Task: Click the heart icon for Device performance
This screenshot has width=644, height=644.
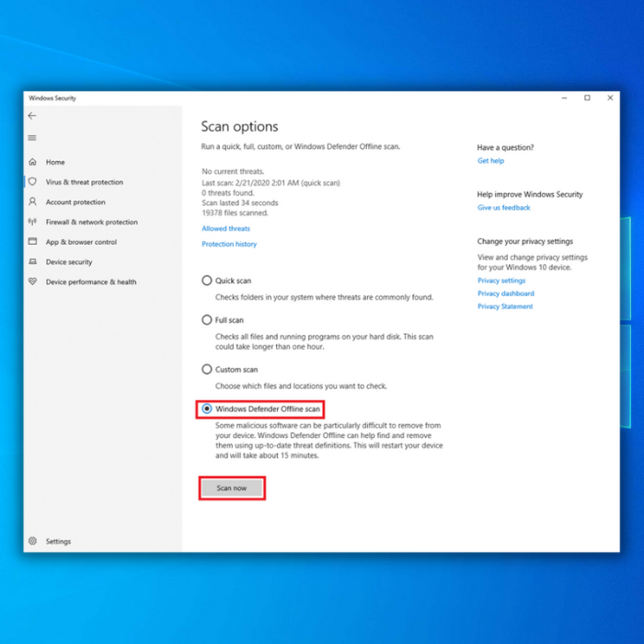Action: click(32, 282)
